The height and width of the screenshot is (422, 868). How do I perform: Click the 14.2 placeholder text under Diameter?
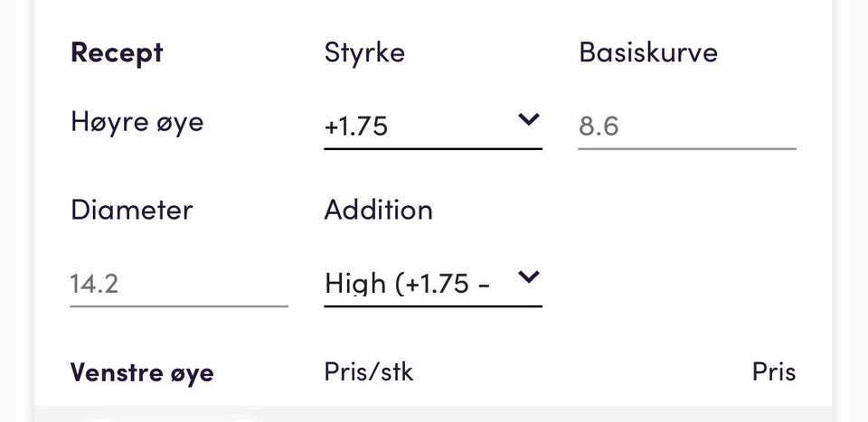point(94,285)
